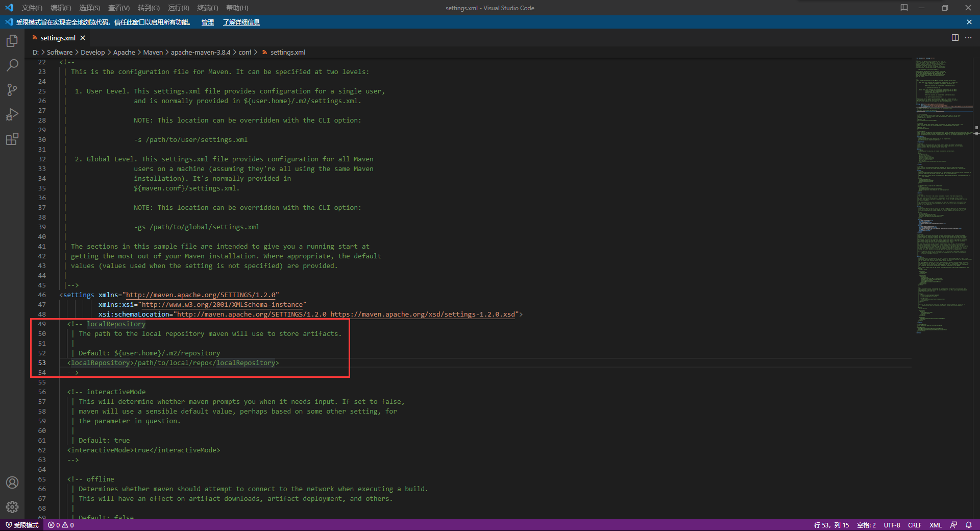This screenshot has height=531, width=980.
Task: Open the 帮助(H) menu
Action: point(237,8)
